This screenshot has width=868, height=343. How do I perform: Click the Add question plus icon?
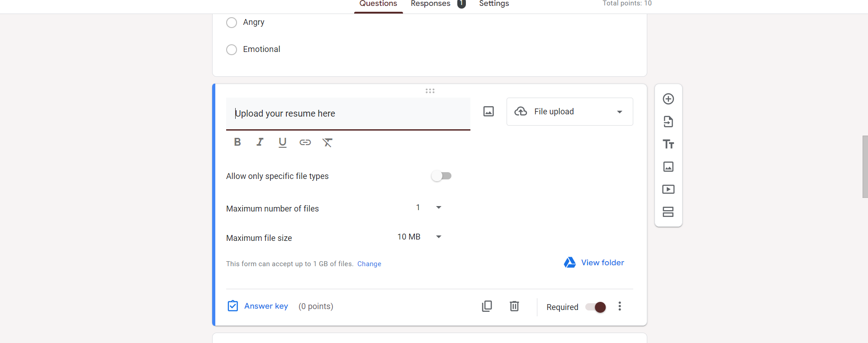tap(668, 99)
